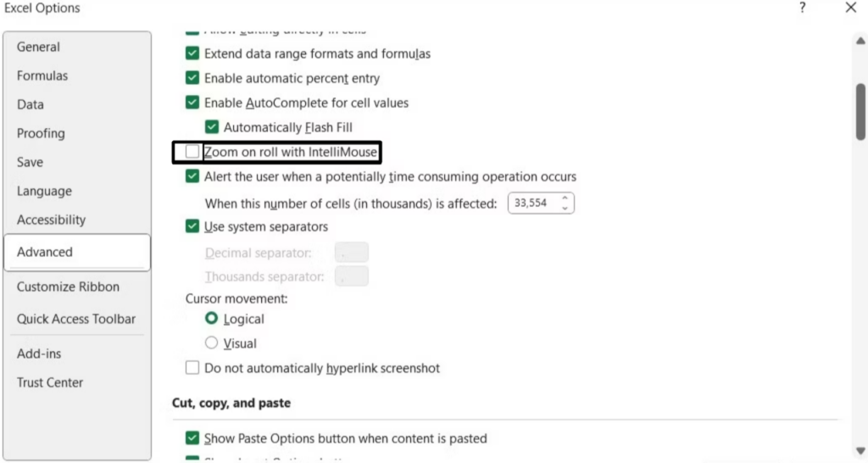The height and width of the screenshot is (463, 868).
Task: Click the scrollbar up arrow
Action: [860, 39]
